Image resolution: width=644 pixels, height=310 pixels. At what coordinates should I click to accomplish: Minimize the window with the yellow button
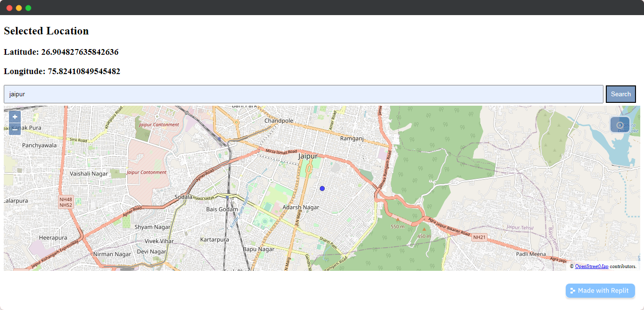tap(19, 8)
